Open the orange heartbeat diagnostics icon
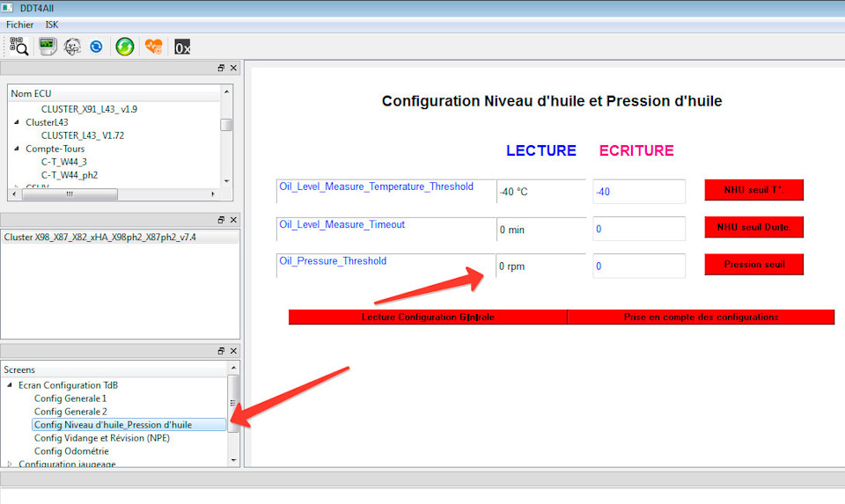The height and width of the screenshot is (504, 845). [153, 47]
